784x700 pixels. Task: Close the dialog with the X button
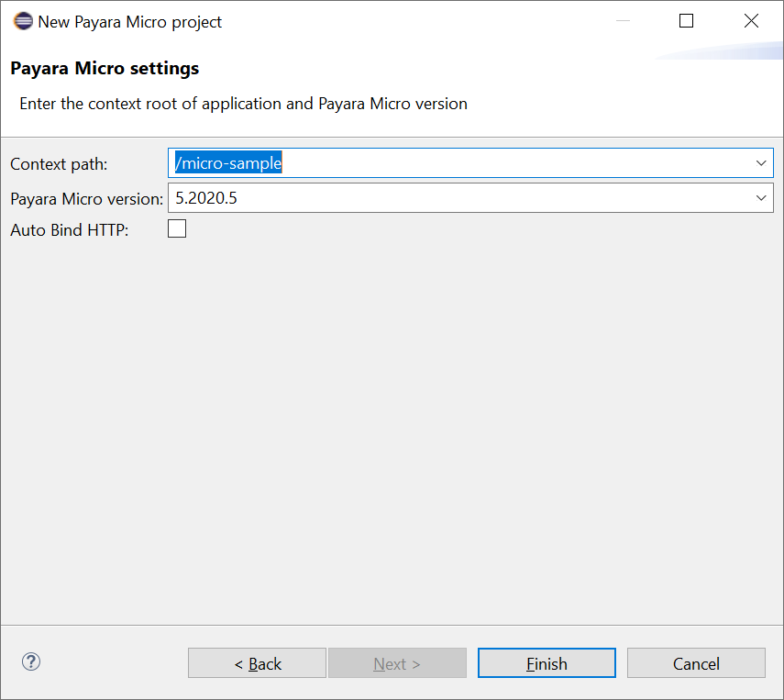(x=751, y=21)
